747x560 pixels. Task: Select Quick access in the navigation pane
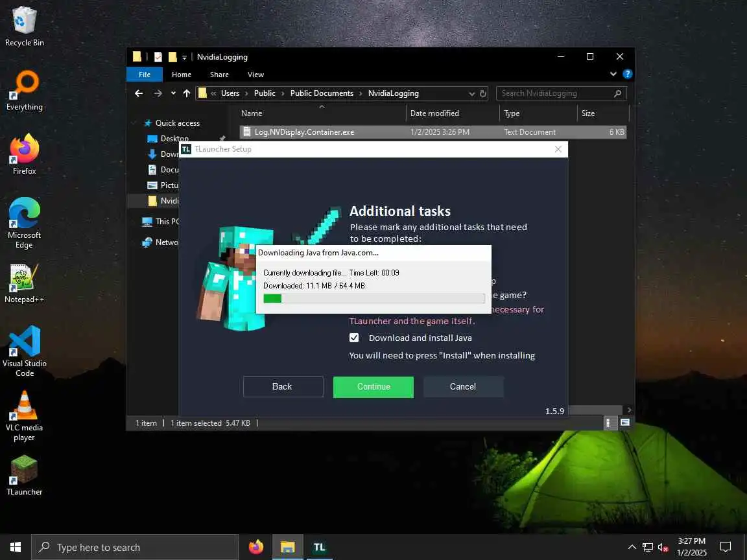pos(177,123)
